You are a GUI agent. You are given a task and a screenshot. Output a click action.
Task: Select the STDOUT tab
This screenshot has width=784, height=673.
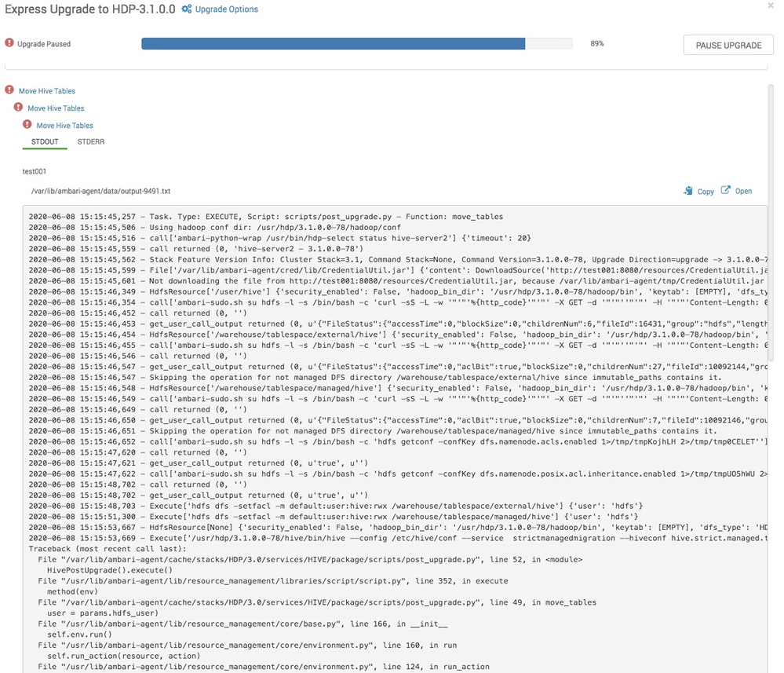click(x=45, y=141)
